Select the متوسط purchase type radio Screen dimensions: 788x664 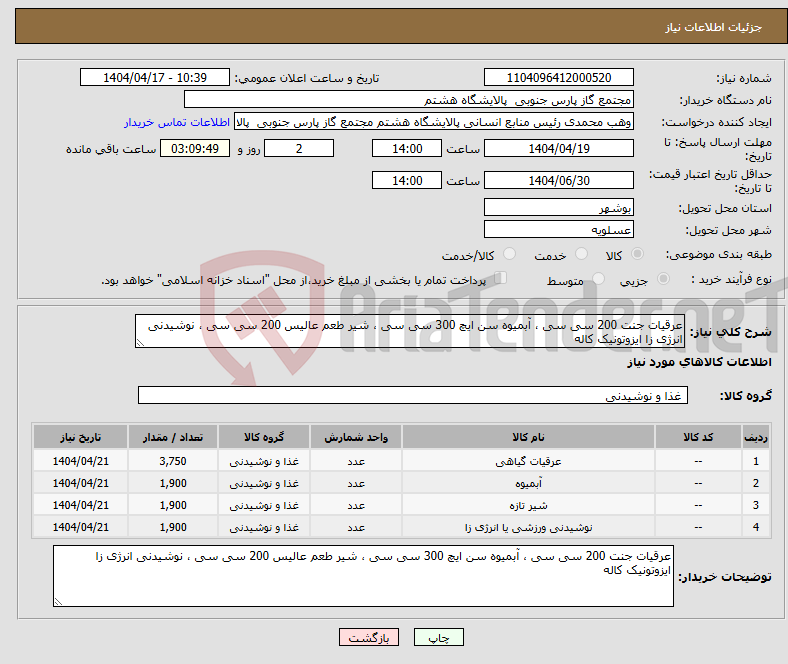tap(598, 278)
